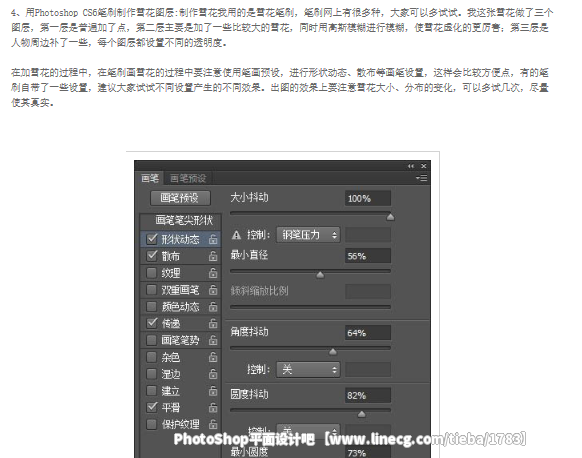This screenshot has height=458, width=582.
Task: Toggle the lock icon beside 建立
Action: click(213, 390)
